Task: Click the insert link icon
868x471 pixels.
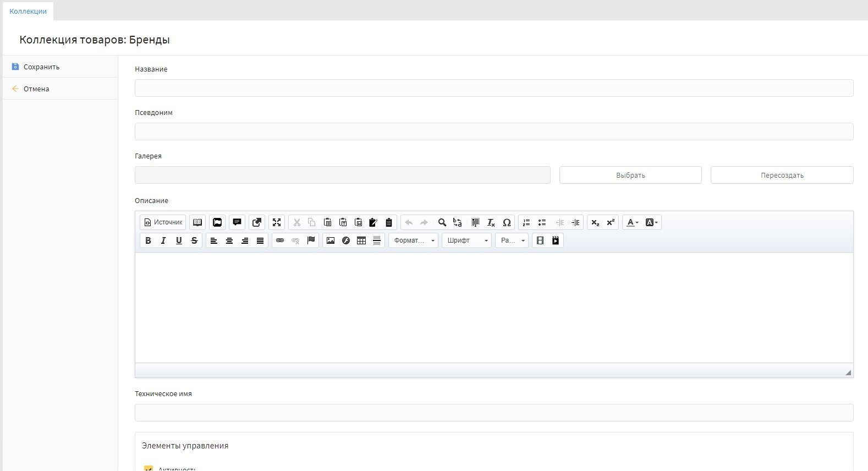Action: pos(280,240)
